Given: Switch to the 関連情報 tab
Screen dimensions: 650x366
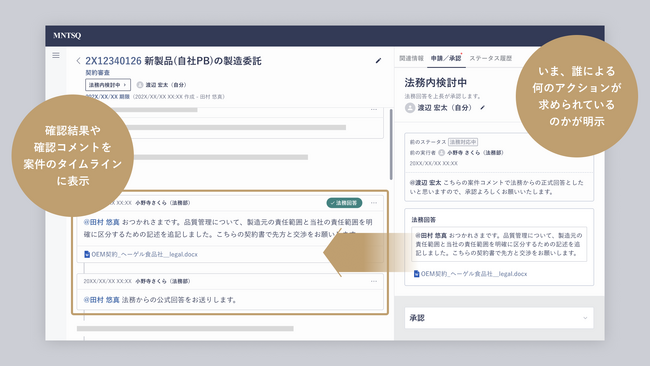Looking at the screenshot, I should click(411, 58).
